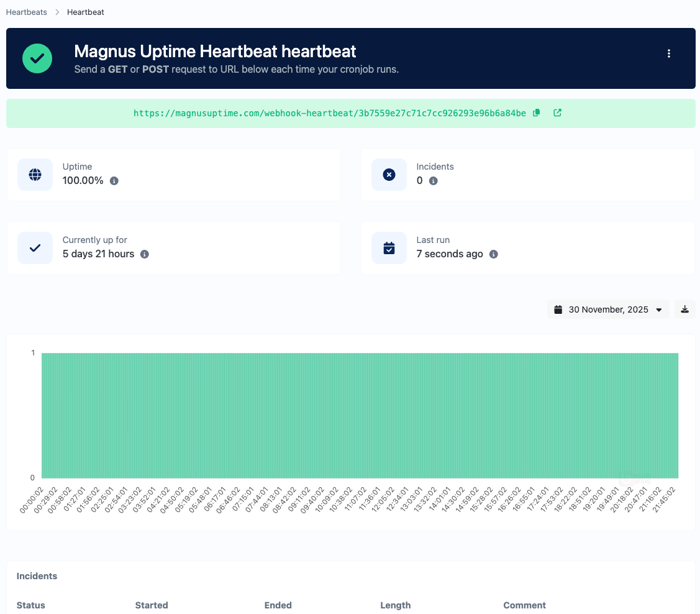Click the Incidents card cross icon
Viewport: 700px width, 614px height.
[x=389, y=175]
